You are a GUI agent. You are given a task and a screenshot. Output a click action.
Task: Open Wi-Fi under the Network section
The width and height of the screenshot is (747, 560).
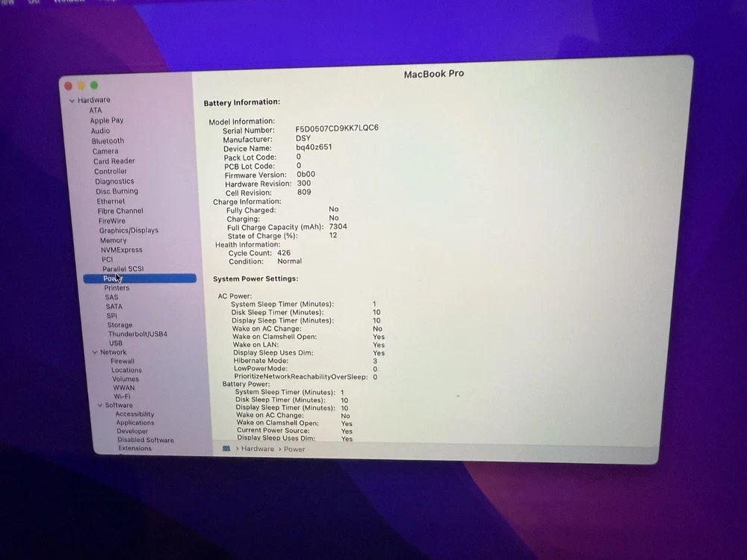122,396
